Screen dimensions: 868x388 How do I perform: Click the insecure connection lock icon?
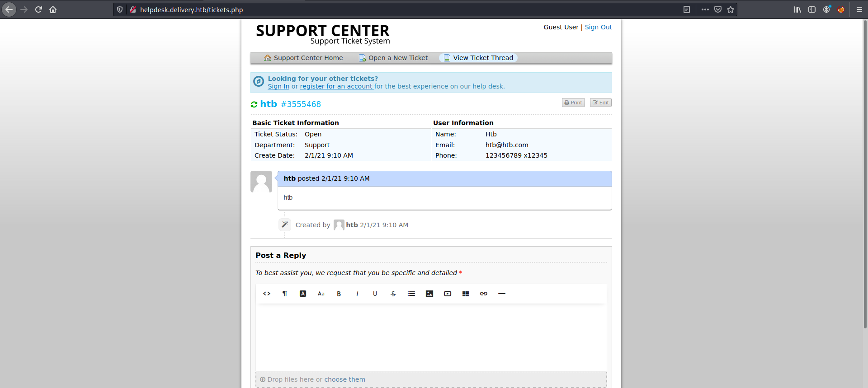(133, 9)
